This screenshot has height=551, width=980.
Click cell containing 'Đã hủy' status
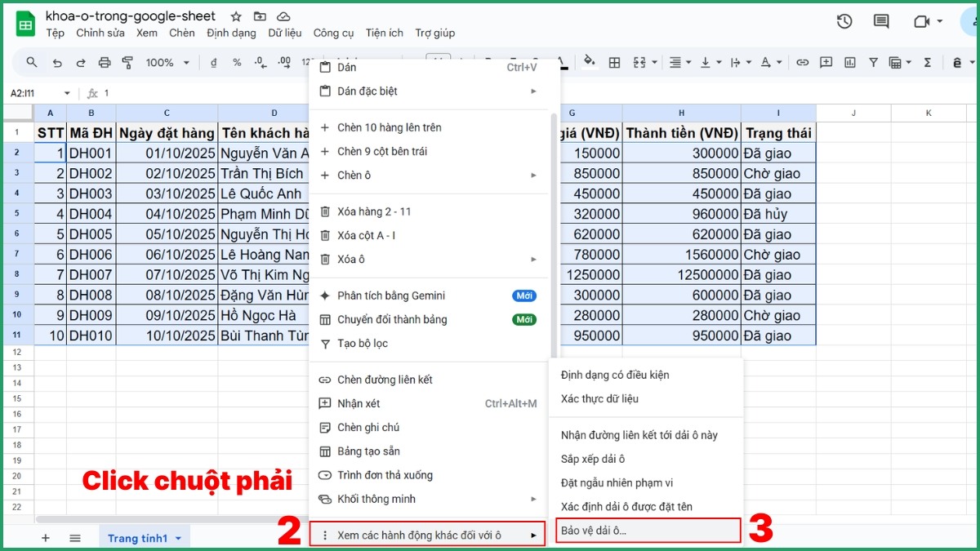(777, 214)
